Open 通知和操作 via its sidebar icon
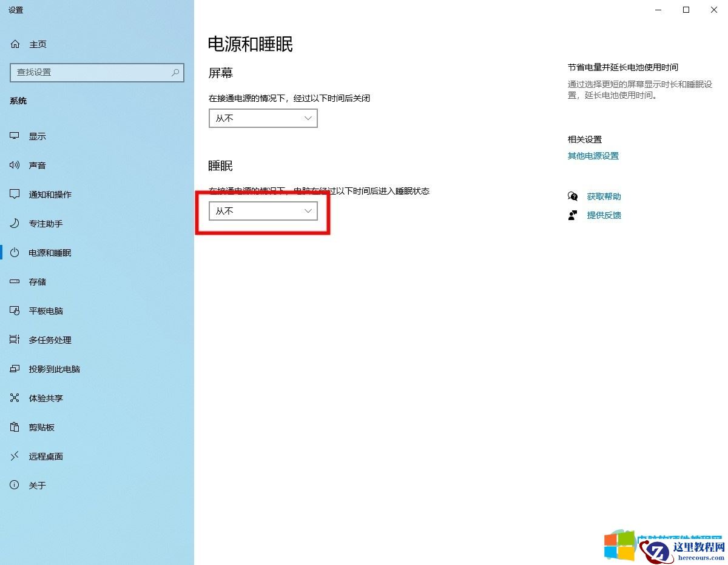The image size is (728, 565). point(15,194)
